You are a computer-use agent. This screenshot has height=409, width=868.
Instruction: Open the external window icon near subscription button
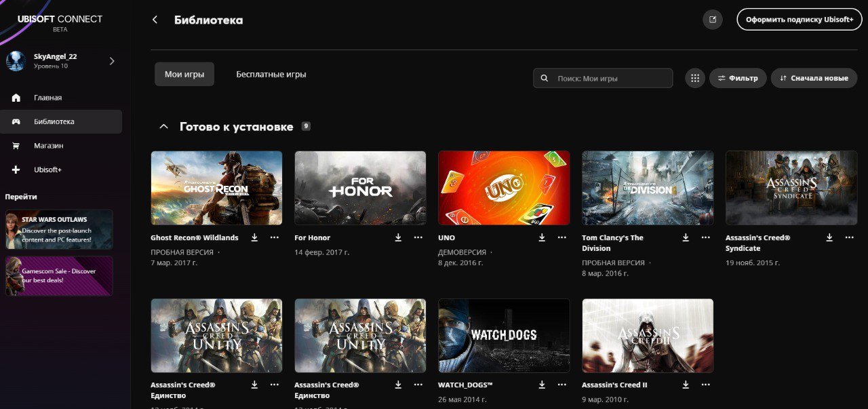713,20
